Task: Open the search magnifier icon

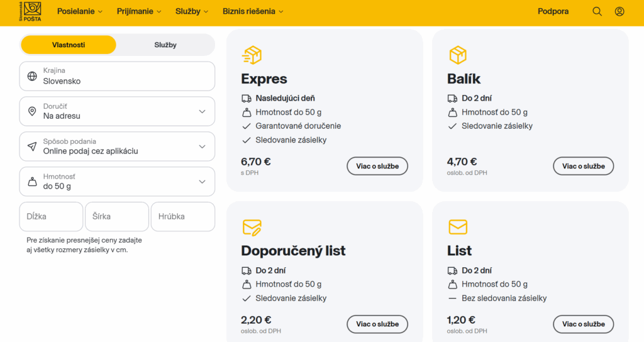Action: (597, 11)
